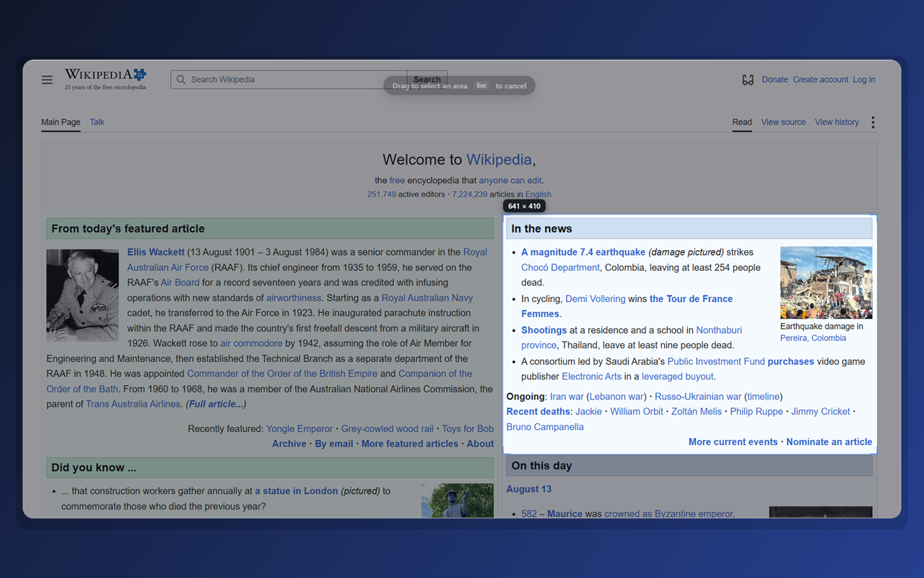The height and width of the screenshot is (578, 924).
Task: Open the Main Page tab
Action: point(61,122)
